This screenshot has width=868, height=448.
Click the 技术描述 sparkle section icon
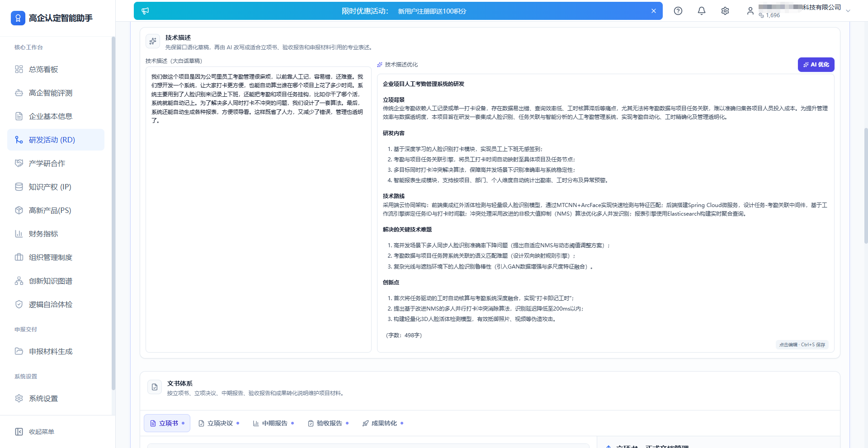(x=153, y=41)
